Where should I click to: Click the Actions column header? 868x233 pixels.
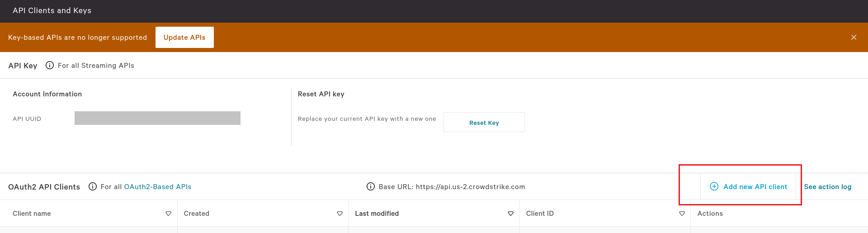[x=710, y=214]
